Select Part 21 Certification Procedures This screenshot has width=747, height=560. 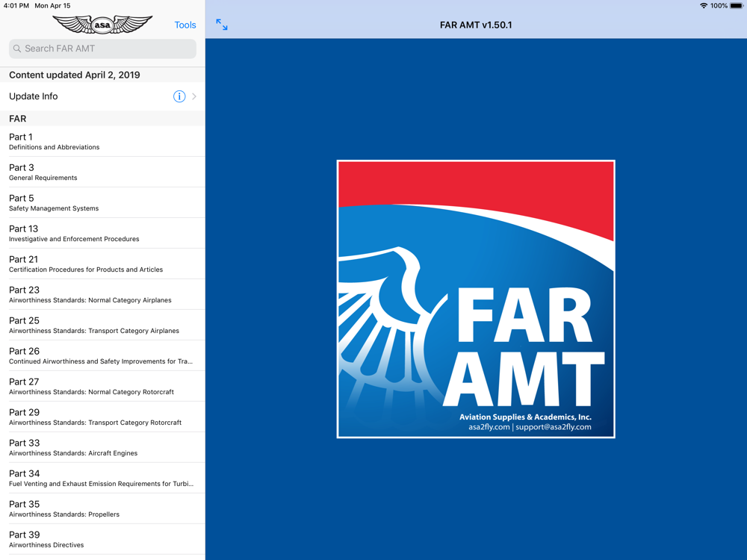102,264
